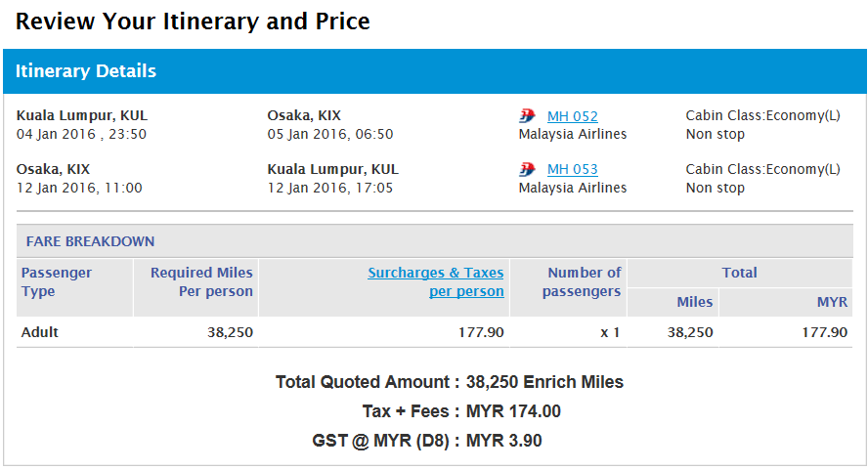
Task: Open the MH 052 flight link
Action: 572,116
